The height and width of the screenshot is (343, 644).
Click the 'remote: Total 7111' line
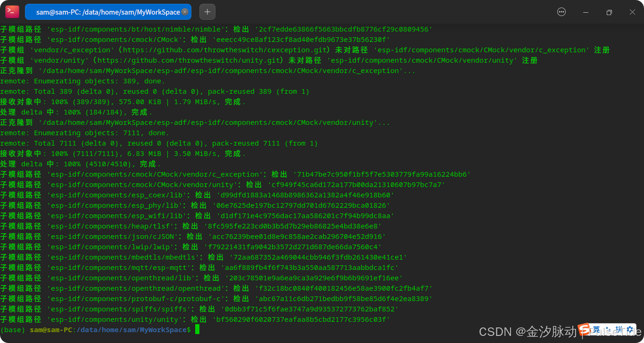click(159, 143)
